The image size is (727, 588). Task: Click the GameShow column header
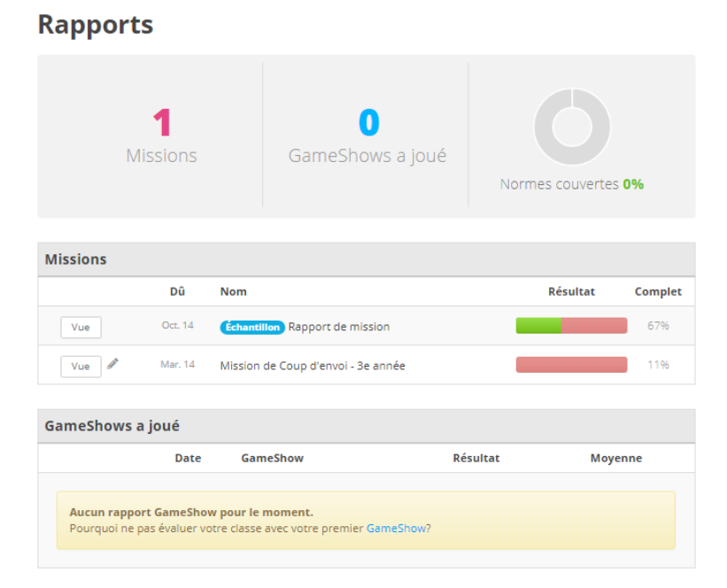click(x=272, y=458)
